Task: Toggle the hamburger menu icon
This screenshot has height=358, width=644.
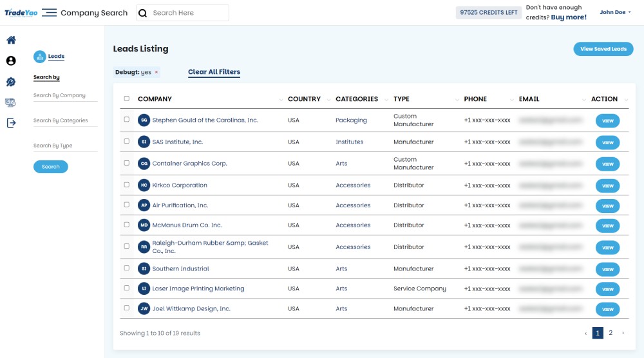Action: tap(49, 13)
